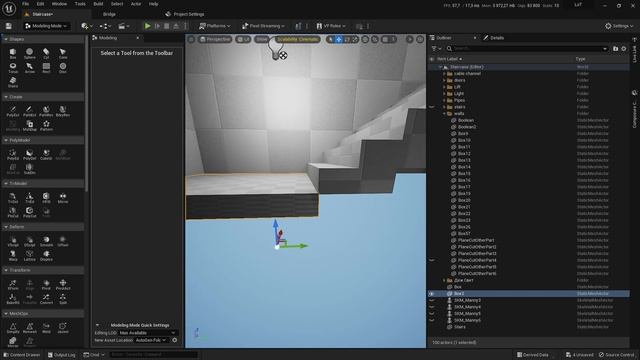
Task: Open the SubDiv tool
Action: (29, 169)
